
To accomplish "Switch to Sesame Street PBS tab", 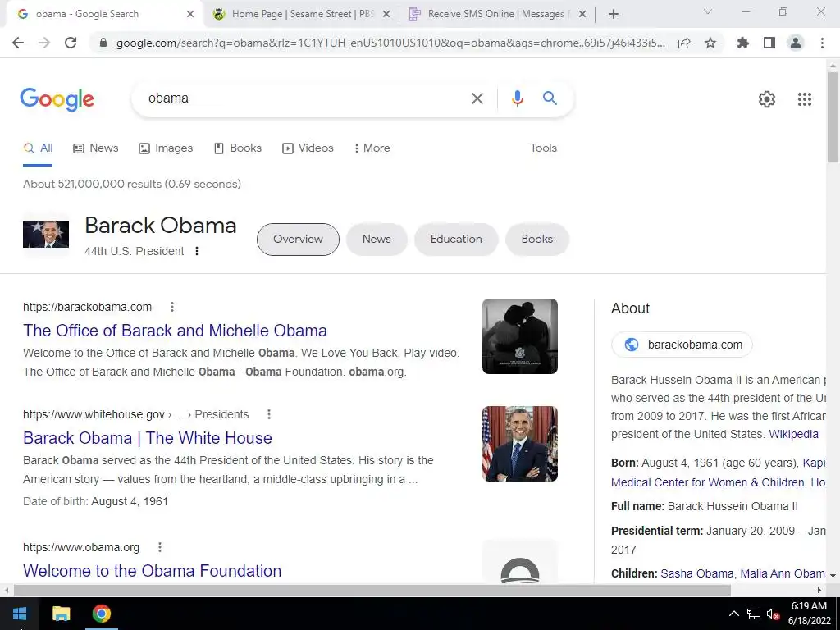I will tap(301, 14).
